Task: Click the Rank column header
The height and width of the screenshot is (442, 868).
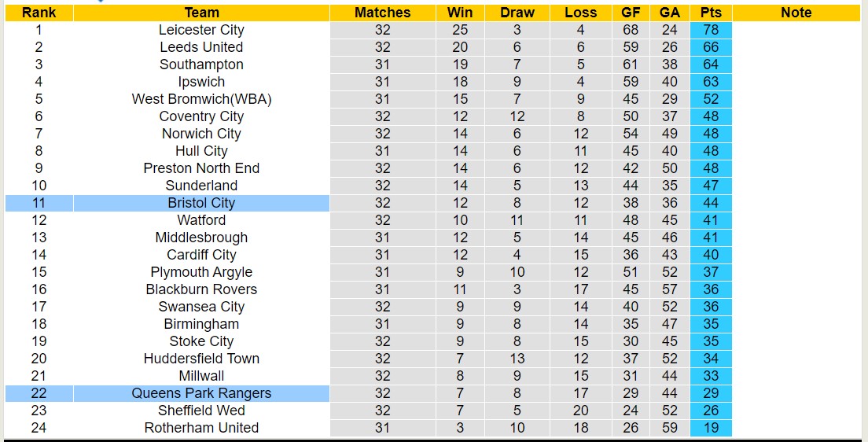Action: [39, 13]
